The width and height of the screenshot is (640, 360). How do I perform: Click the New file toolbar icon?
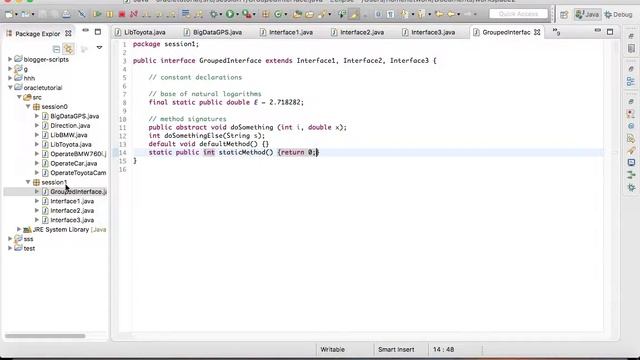click(9, 14)
